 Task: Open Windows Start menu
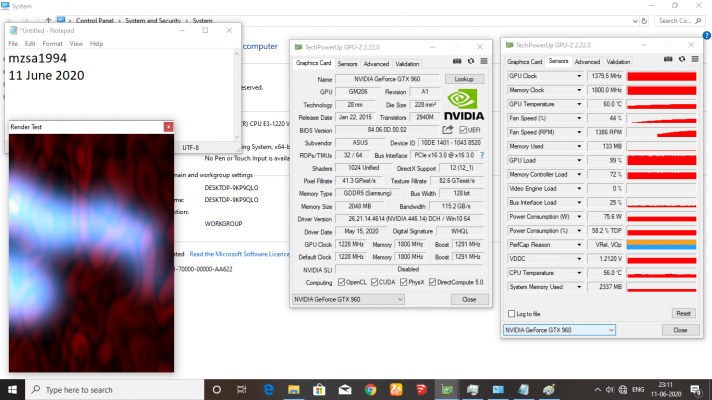[x=12, y=390]
